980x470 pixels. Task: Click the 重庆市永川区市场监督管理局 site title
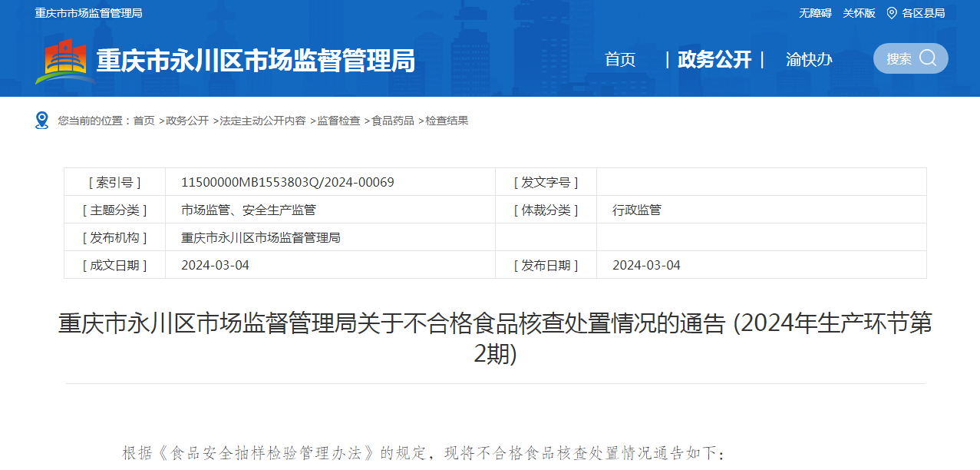pos(255,61)
